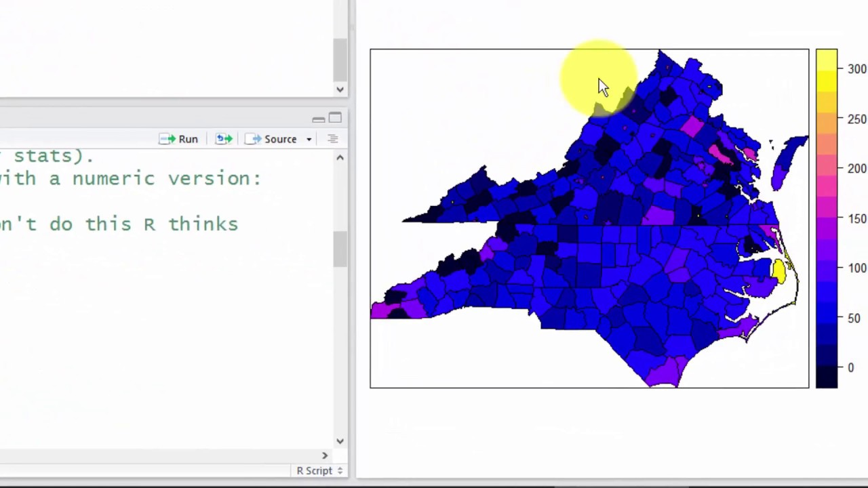The height and width of the screenshot is (488, 868).
Task: Click the legend label 300
Action: (857, 69)
